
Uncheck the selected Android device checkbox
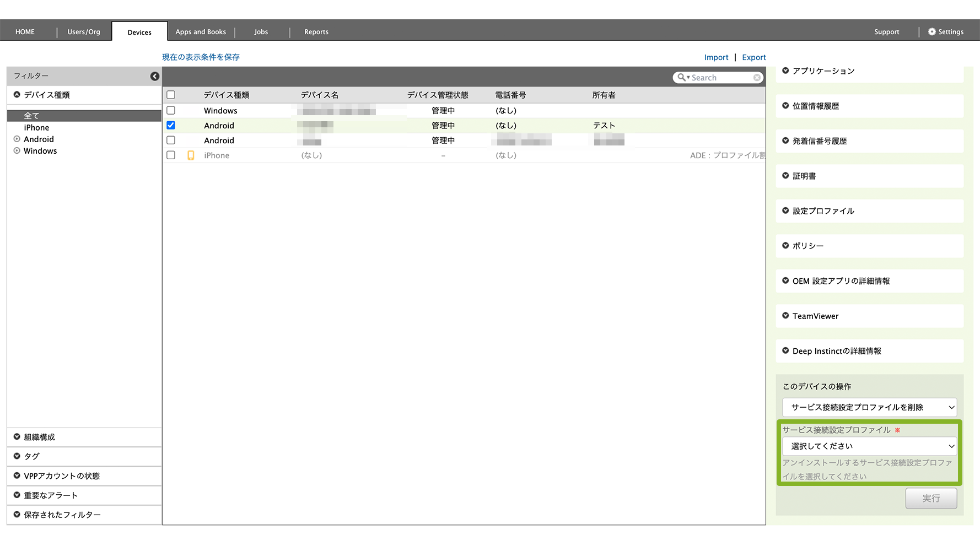[x=171, y=126]
